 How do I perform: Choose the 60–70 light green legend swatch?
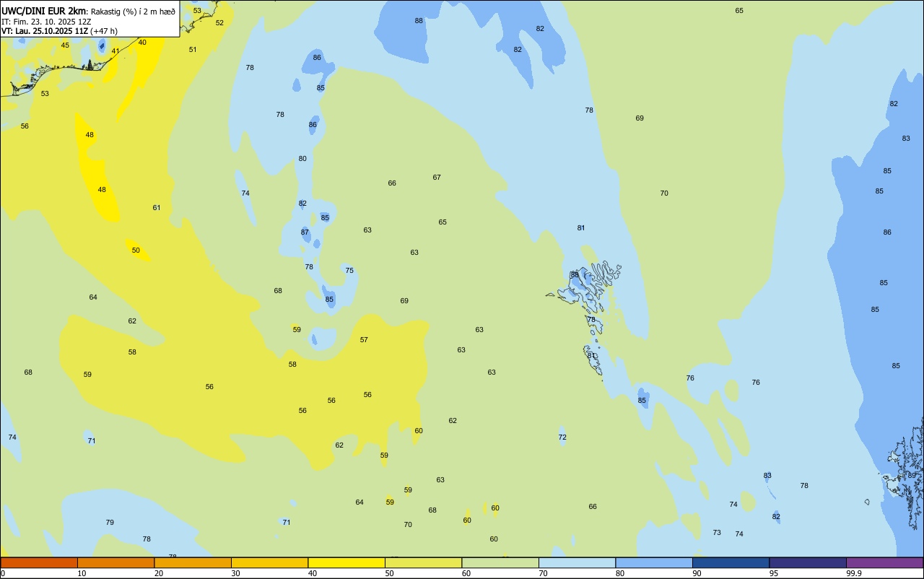500,562
